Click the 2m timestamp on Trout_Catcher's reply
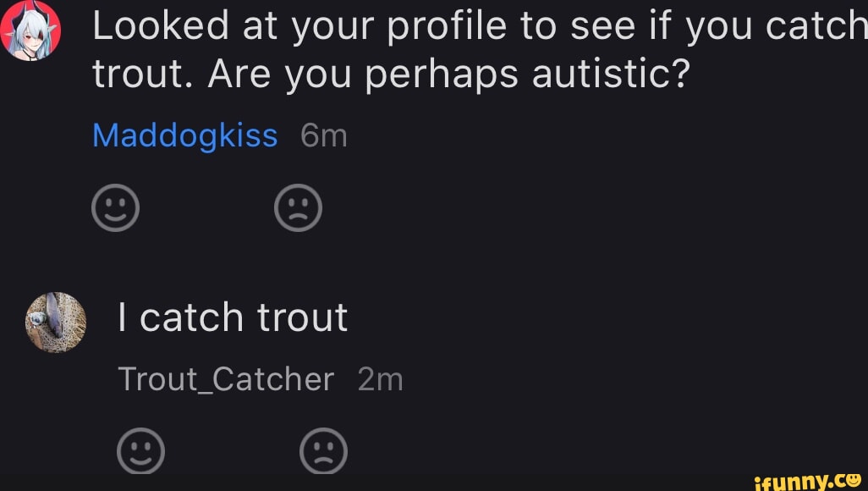Image resolution: width=868 pixels, height=491 pixels. (x=381, y=379)
